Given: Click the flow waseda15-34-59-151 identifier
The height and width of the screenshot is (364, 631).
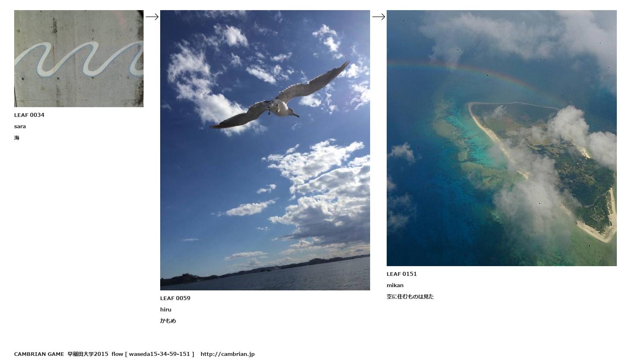Looking at the screenshot, I should [x=153, y=354].
